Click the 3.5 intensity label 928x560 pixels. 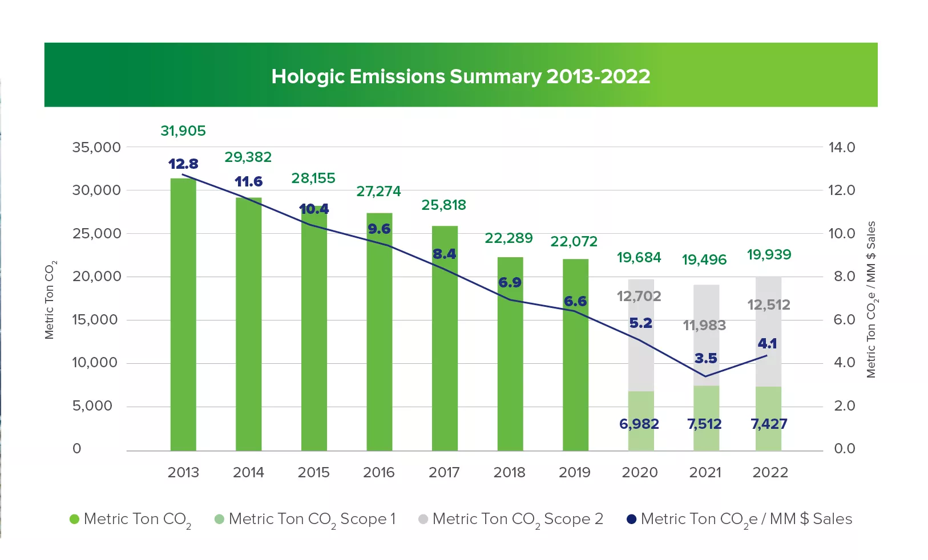706,359
